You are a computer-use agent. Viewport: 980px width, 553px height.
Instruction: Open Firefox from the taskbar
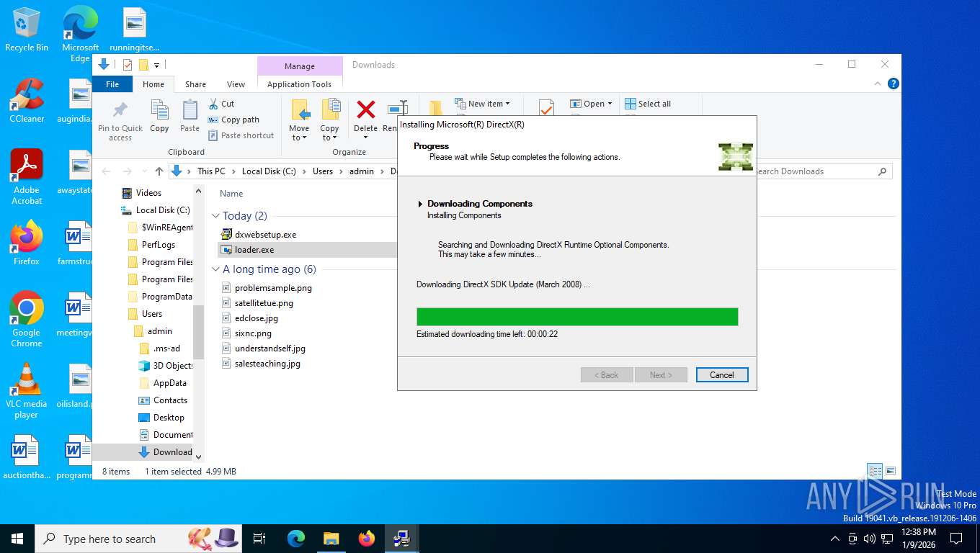(367, 539)
